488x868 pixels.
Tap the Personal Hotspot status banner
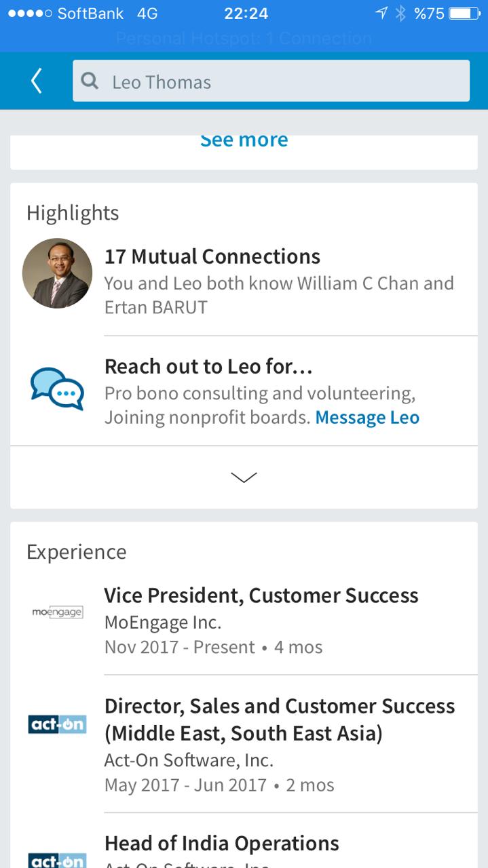244,38
